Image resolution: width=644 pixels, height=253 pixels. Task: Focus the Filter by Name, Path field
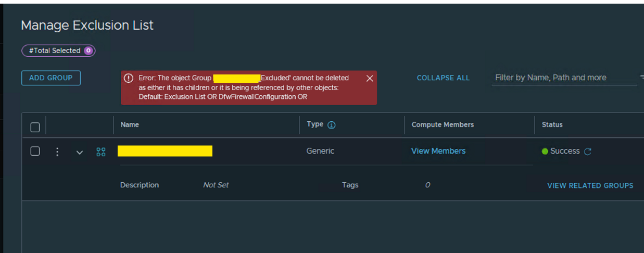click(x=562, y=78)
